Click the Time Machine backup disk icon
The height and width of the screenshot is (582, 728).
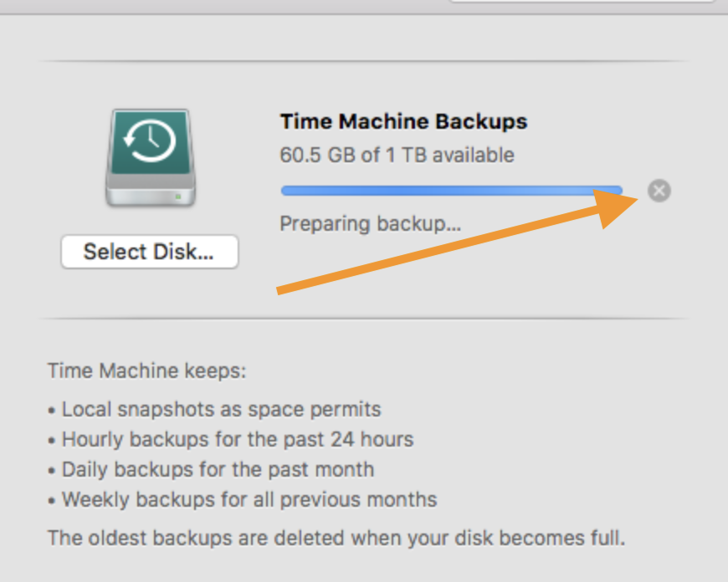pos(151,157)
